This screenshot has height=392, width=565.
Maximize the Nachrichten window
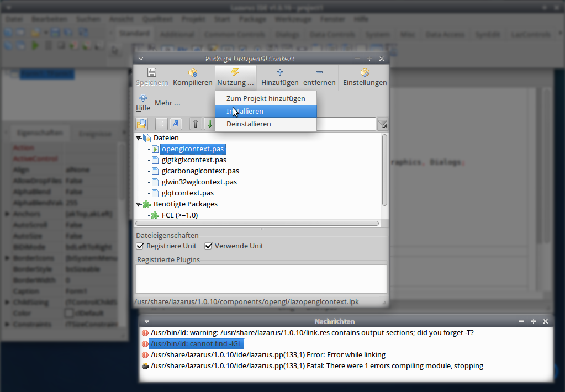click(x=534, y=321)
